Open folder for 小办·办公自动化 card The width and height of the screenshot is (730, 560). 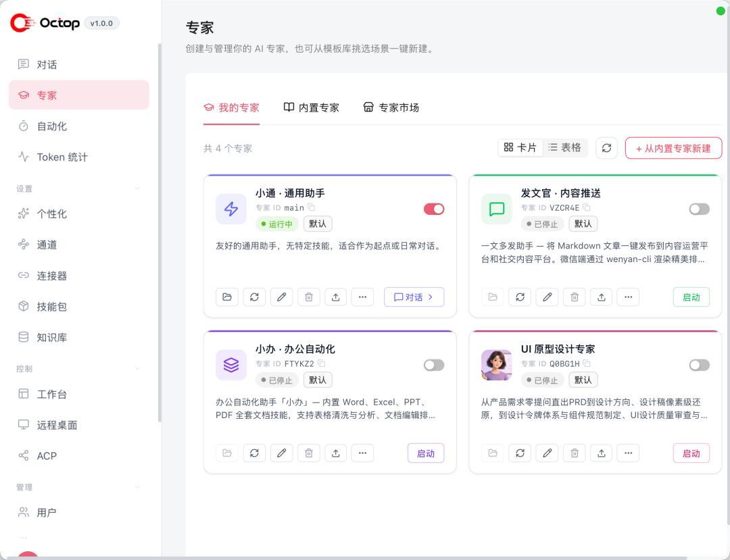(227, 453)
